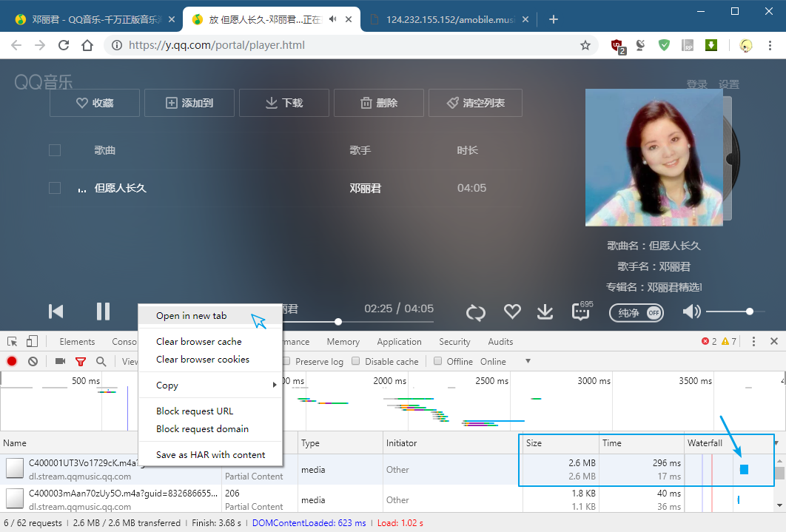Open a new browser tab

(554, 19)
